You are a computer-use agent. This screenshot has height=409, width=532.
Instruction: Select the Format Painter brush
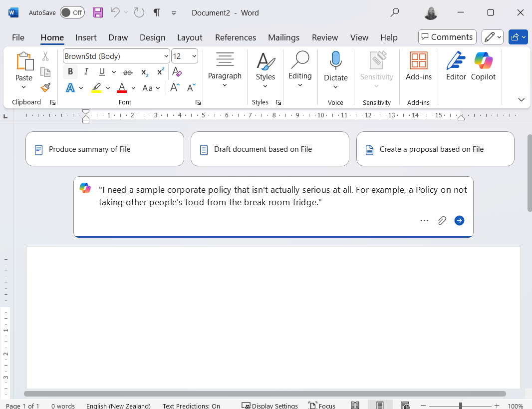(45, 87)
